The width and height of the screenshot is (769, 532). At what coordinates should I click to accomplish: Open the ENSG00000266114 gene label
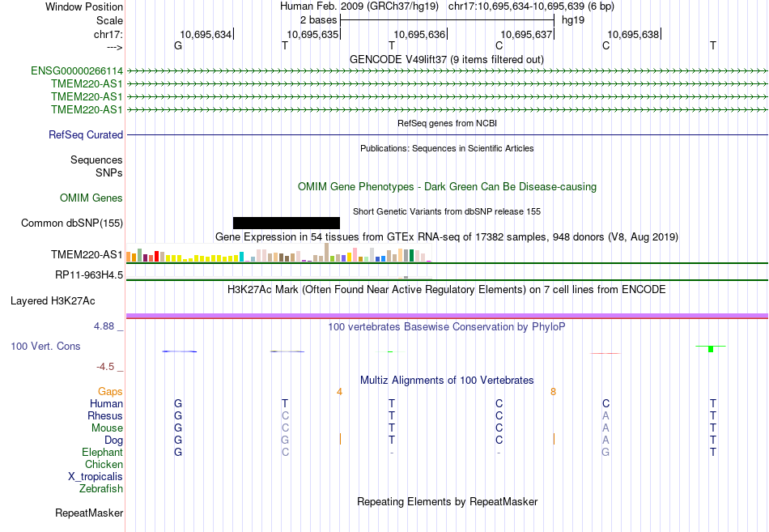point(77,70)
